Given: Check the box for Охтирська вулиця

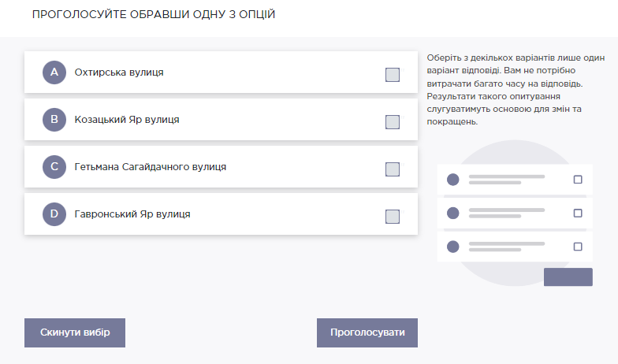Looking at the screenshot, I should 393,75.
